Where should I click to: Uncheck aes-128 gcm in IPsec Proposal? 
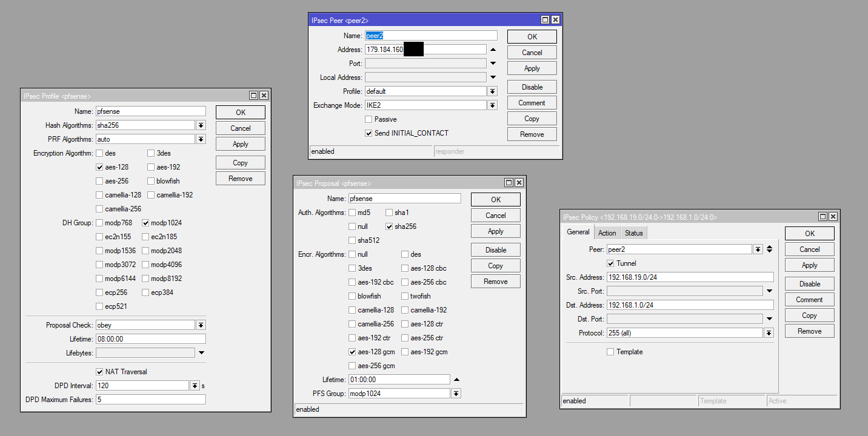(x=352, y=352)
